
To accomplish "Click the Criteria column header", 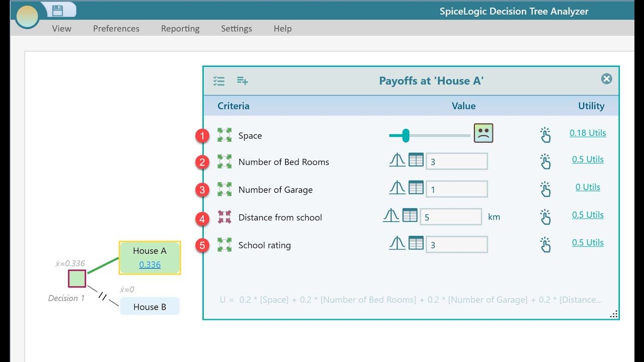I will [233, 106].
